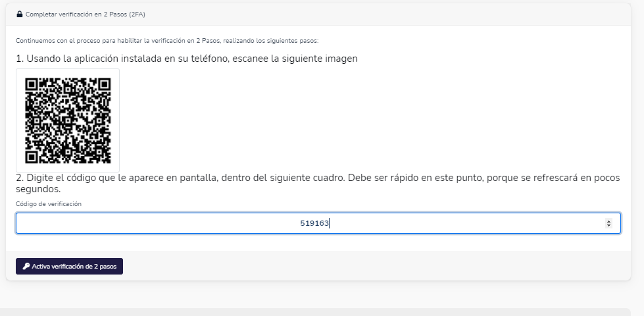644x316 pixels.
Task: Click the empty header bar right of the title
Action: tap(395, 14)
